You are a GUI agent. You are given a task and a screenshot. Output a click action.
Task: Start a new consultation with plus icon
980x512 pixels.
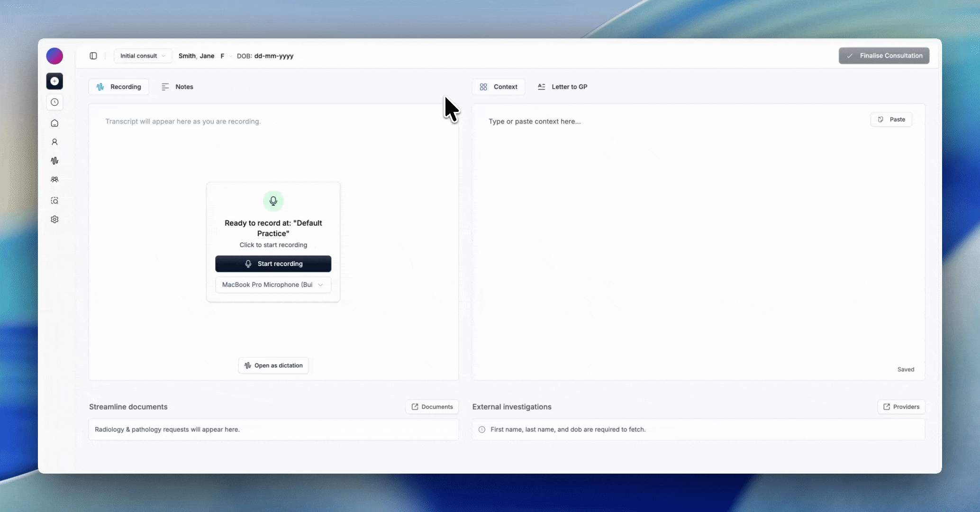(x=54, y=81)
